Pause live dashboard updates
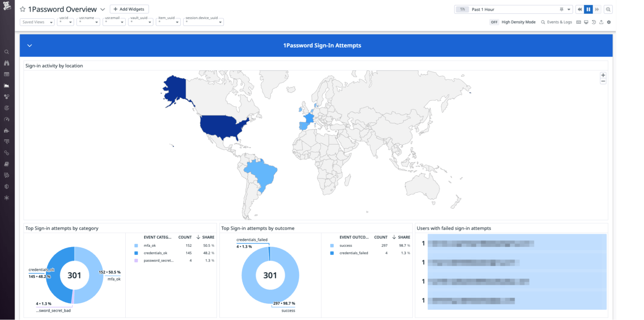Screen dimensions: 644x320 coord(588,9)
